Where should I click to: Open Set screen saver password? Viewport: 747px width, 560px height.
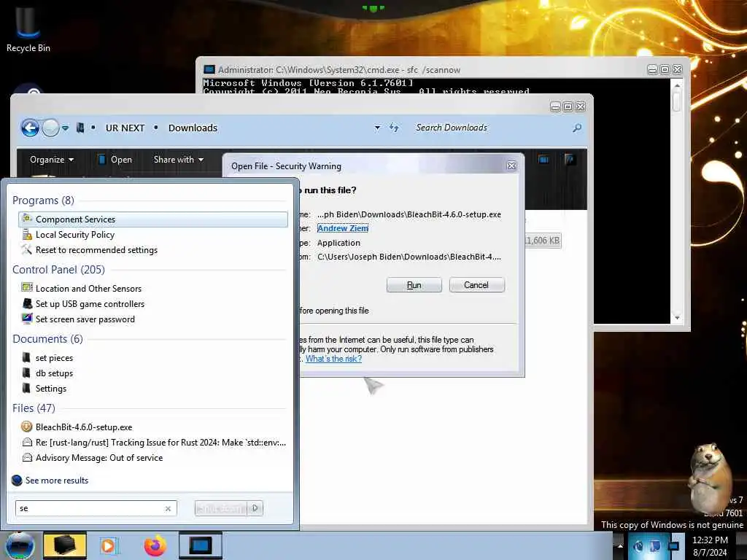coord(153,319)
